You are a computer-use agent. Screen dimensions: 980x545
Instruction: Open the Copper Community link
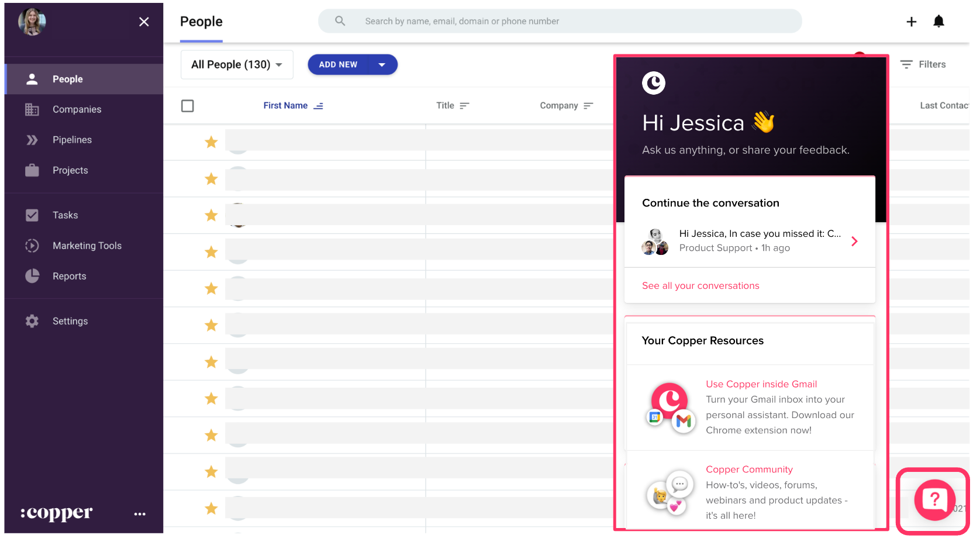(x=749, y=470)
